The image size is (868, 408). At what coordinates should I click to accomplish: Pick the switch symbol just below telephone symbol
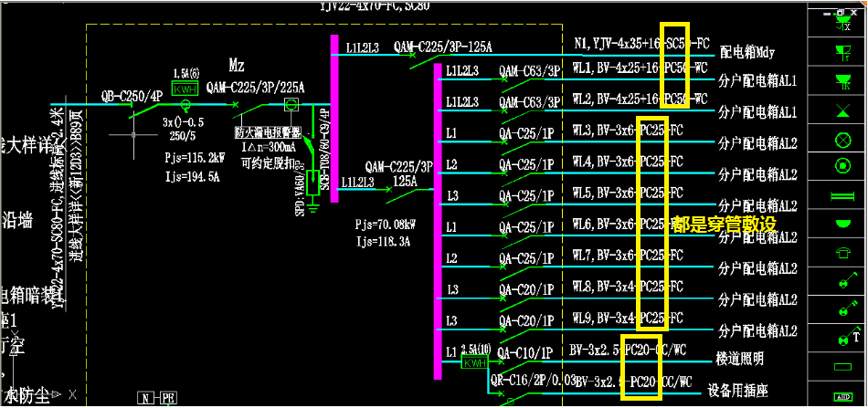[x=847, y=281]
